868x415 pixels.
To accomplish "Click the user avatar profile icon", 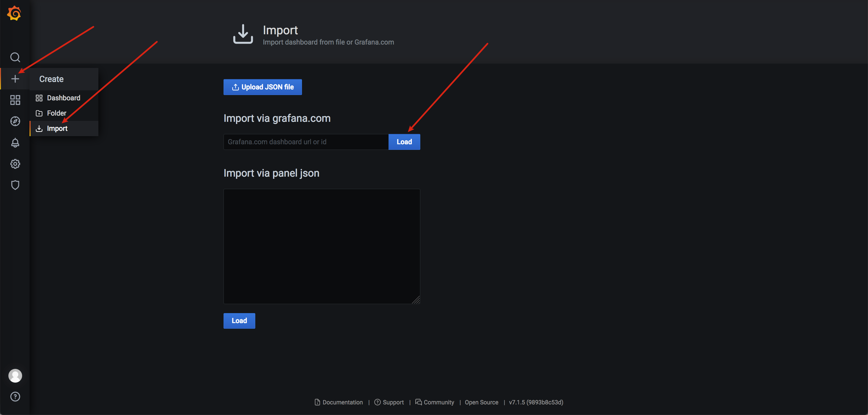I will click(x=15, y=375).
